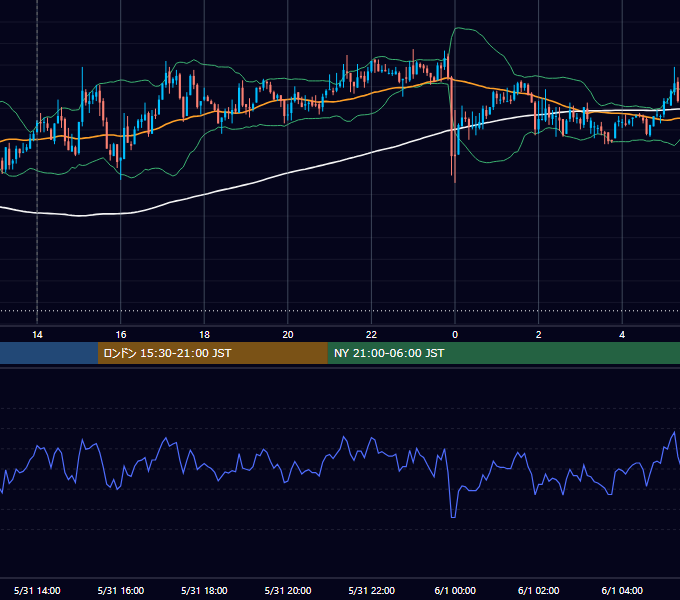Click the hour label 16 on price chart axis
The width and height of the screenshot is (680, 600).
[x=121, y=335]
